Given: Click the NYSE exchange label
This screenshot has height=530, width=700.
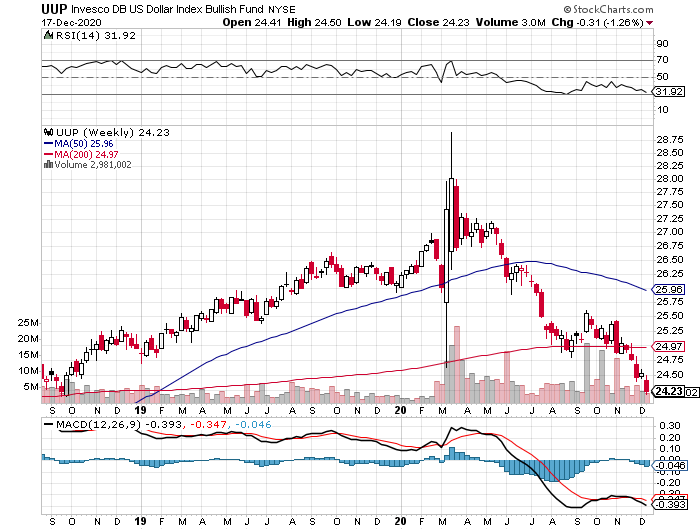Looking at the screenshot, I should pyautogui.click(x=282, y=9).
